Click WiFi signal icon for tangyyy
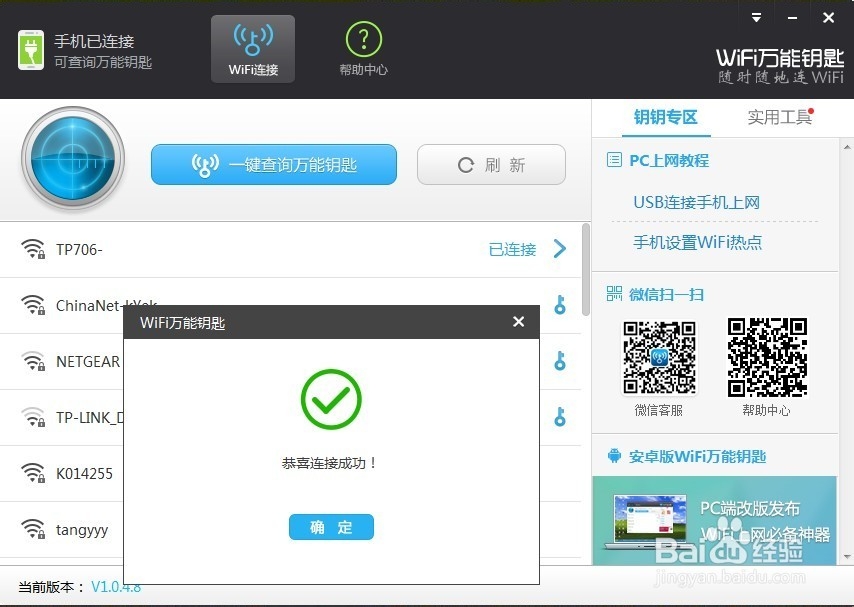The image size is (854, 607). (x=33, y=530)
